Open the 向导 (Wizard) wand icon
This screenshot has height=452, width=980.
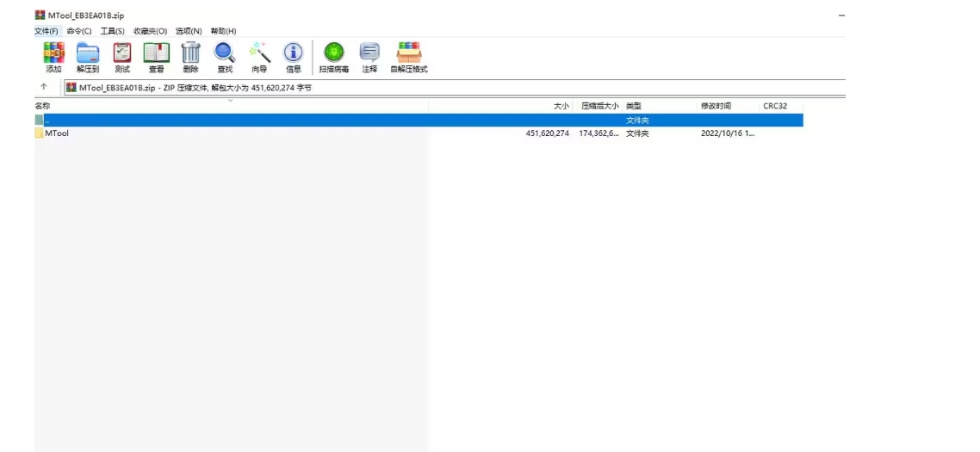(x=259, y=53)
